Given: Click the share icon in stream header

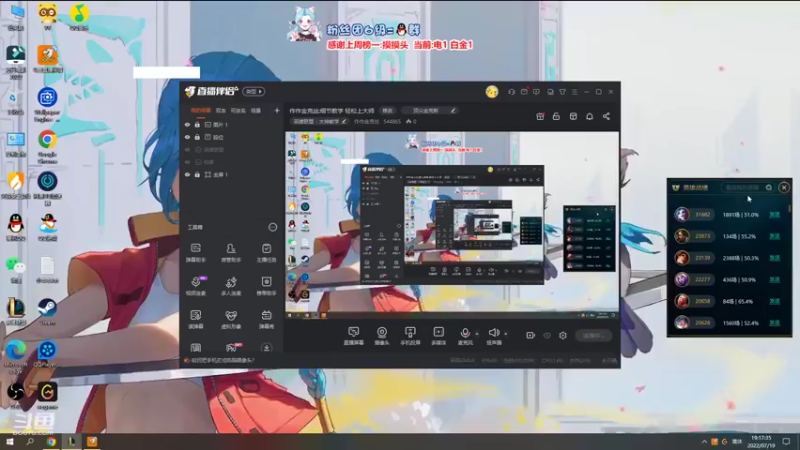Looking at the screenshot, I should pyautogui.click(x=606, y=116).
